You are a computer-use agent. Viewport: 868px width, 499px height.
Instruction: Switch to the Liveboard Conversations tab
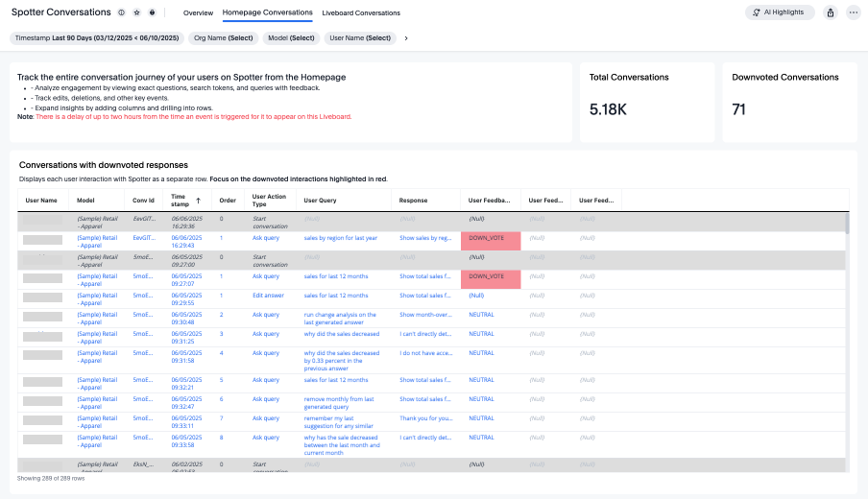361,13
